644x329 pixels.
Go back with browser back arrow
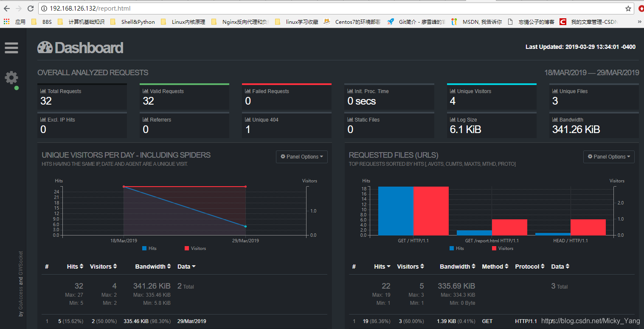point(7,9)
